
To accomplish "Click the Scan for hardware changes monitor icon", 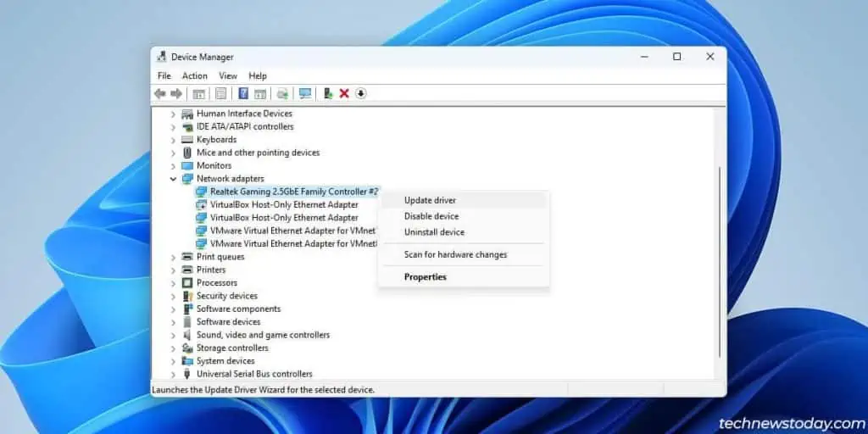I will click(305, 93).
